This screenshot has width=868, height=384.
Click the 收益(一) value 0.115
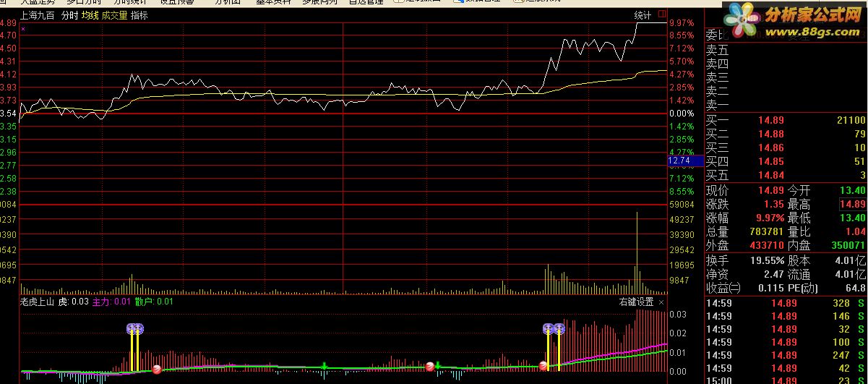click(771, 288)
